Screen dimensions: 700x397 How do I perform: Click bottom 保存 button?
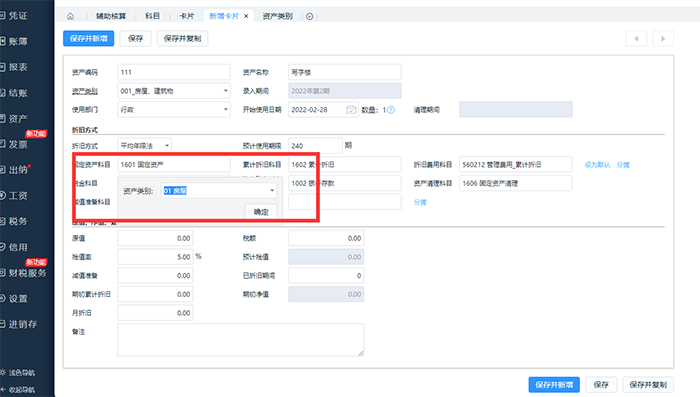[601, 384]
